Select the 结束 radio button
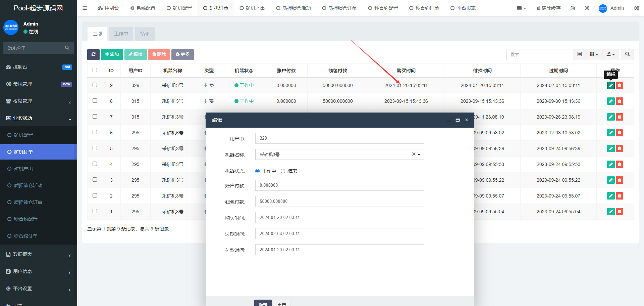The width and height of the screenshot is (644, 306). [x=283, y=171]
